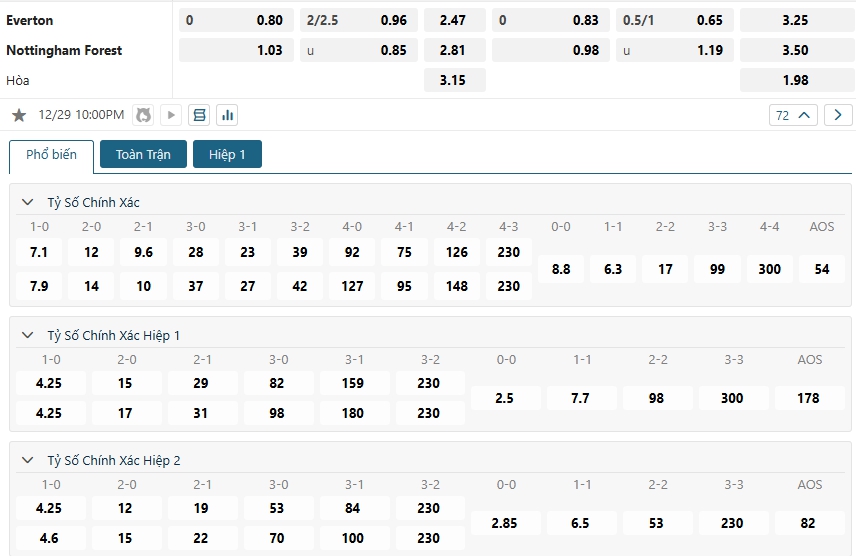
Task: Collapse Tỷ Số Chính Xác Hiệp 1 section
Action: pyautogui.click(x=28, y=335)
